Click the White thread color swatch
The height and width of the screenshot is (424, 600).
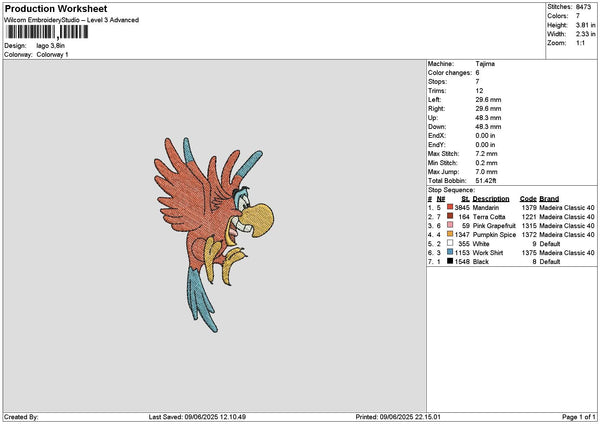coord(450,243)
